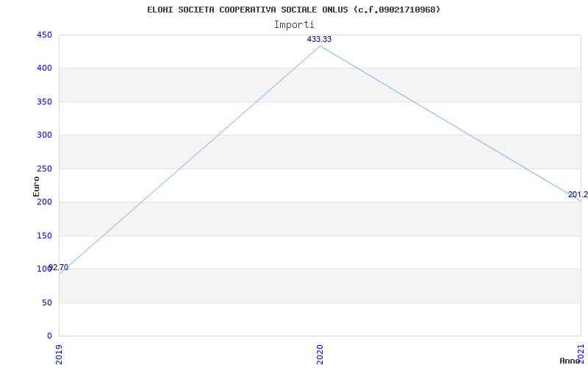Click the 200 y-axis value
Image resolution: width=588 pixels, height=368 pixels.
click(44, 202)
